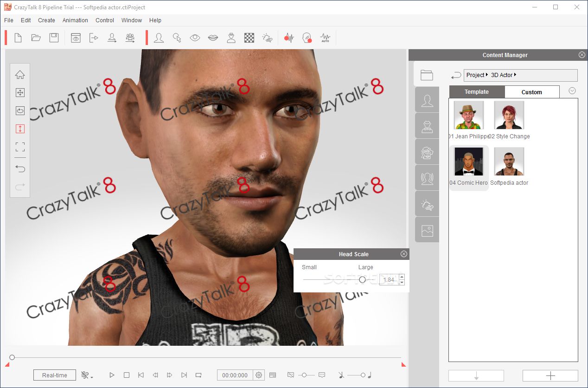Open the mouth settings tool
The height and width of the screenshot is (388, 588).
[213, 38]
